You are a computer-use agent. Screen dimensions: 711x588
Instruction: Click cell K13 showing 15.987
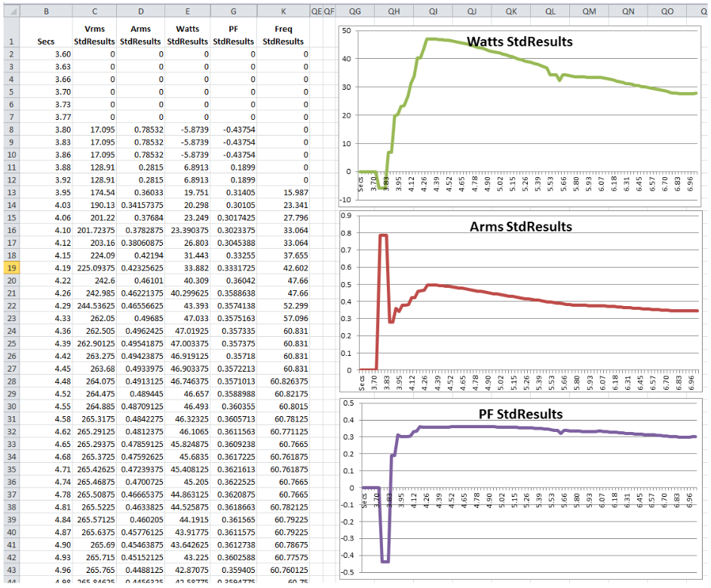283,192
